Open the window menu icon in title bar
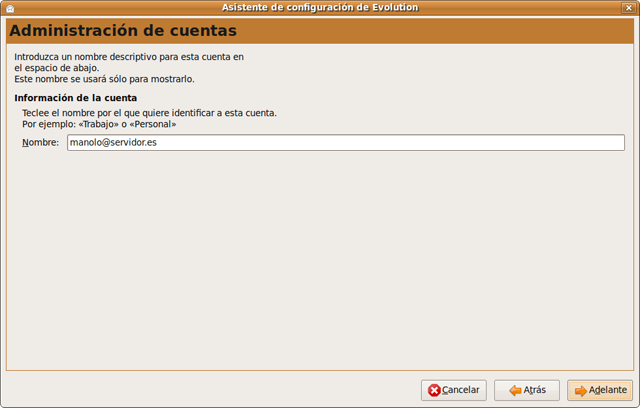This screenshot has height=408, width=640. [x=10, y=8]
